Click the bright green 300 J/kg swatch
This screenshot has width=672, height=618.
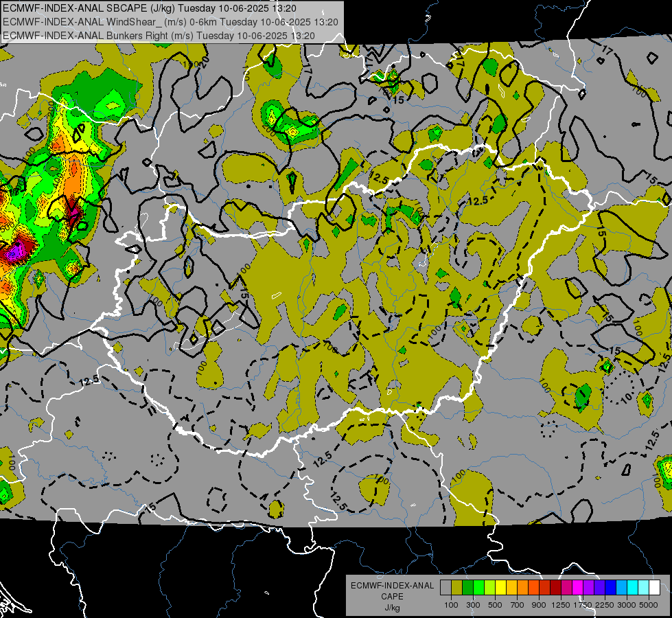(x=478, y=587)
